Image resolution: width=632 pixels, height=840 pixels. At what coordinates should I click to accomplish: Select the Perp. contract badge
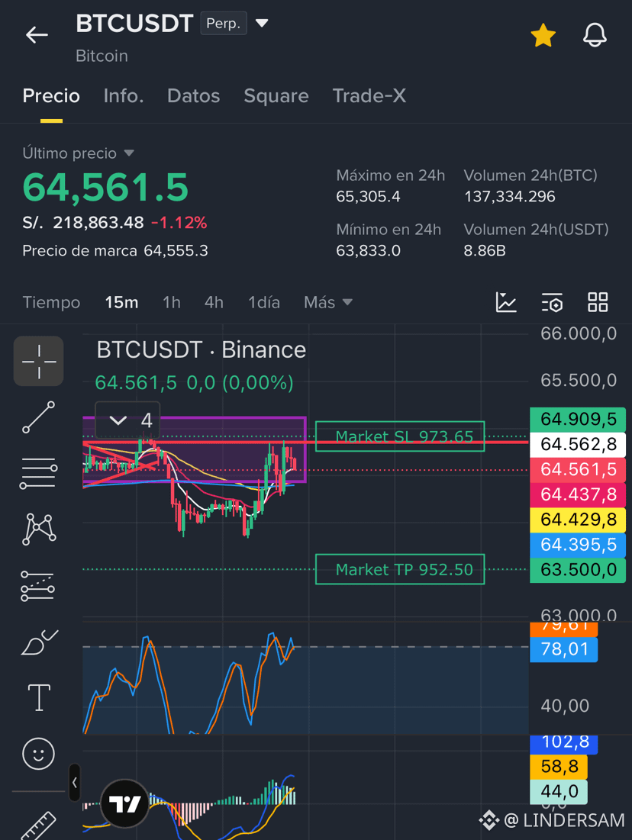tap(224, 24)
